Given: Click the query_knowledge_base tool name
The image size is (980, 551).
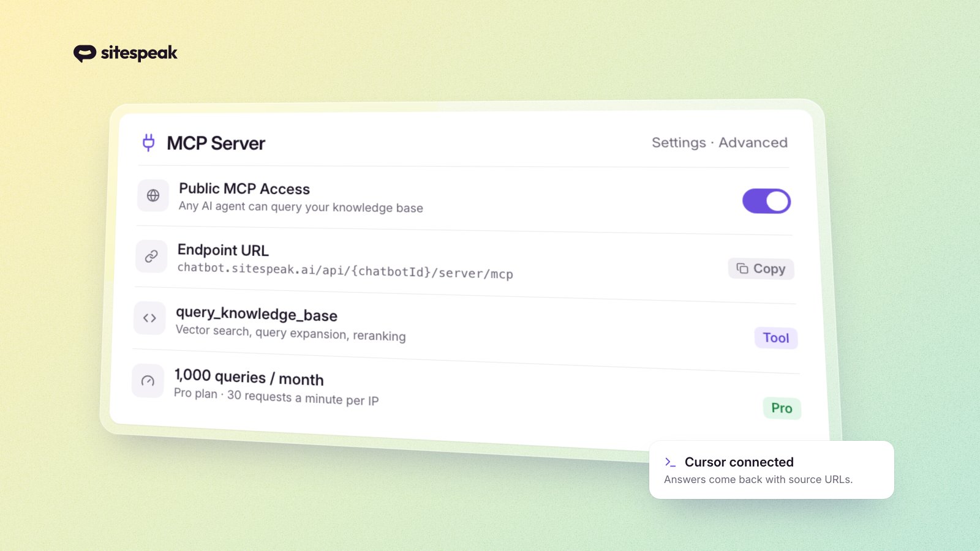Looking at the screenshot, I should pyautogui.click(x=257, y=314).
